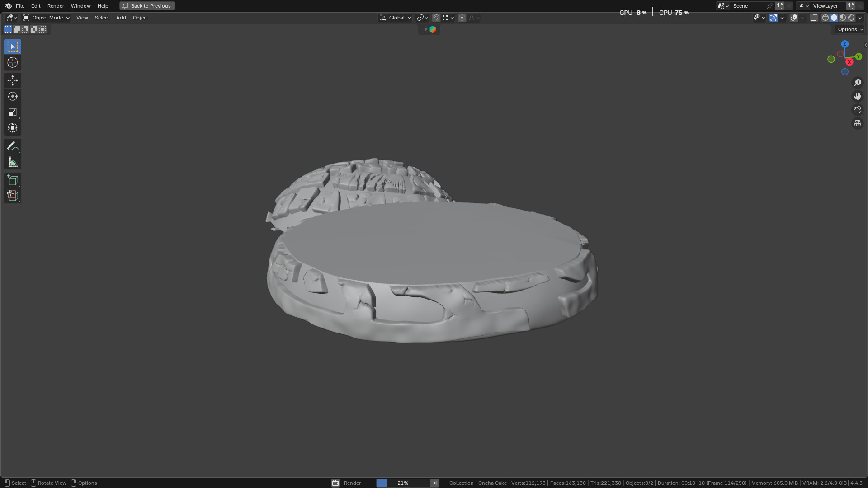Cancel the render with the X button
This screenshot has height=488, width=868.
pos(435,483)
